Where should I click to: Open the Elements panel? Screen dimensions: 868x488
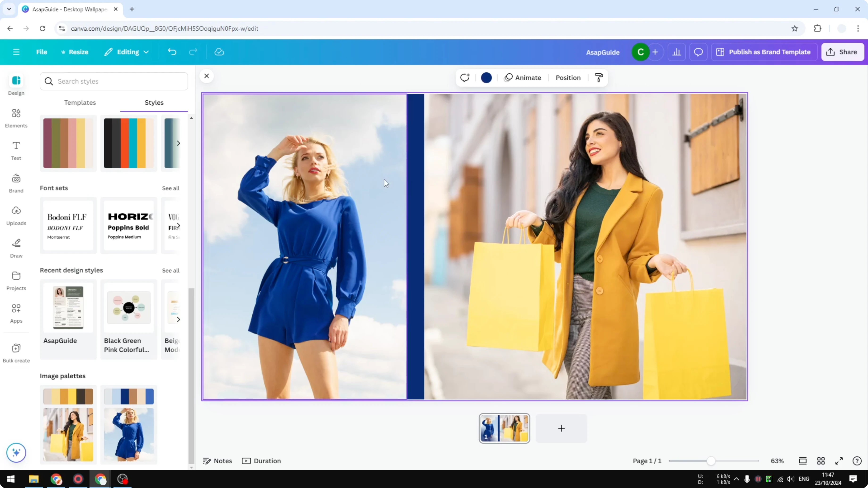click(16, 118)
